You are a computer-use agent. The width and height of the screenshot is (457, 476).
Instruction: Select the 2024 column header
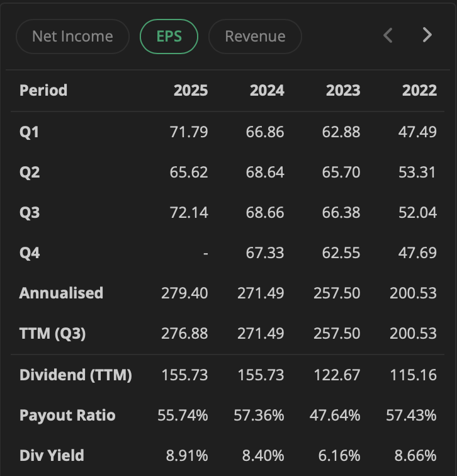pos(267,90)
